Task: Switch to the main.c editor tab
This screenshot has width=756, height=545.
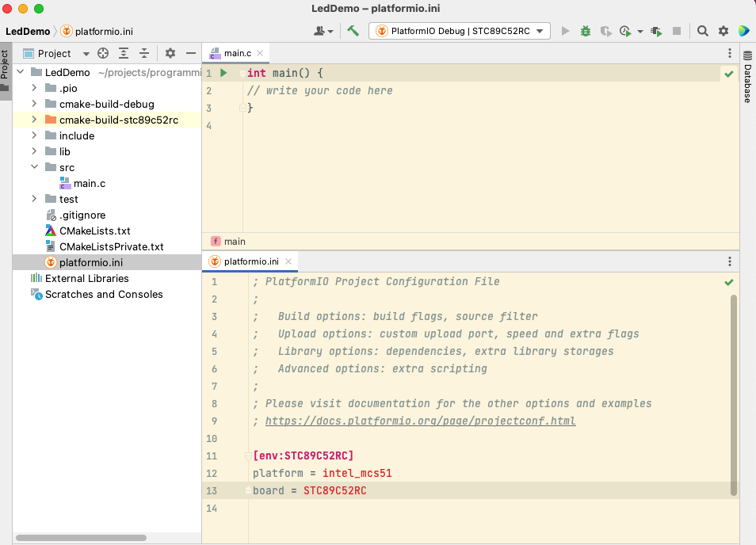Action: [236, 53]
